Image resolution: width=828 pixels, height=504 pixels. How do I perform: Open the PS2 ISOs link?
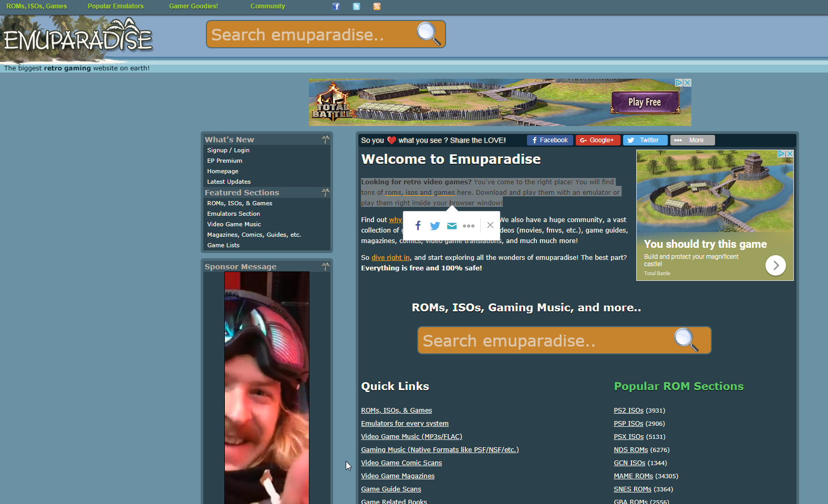(628, 411)
